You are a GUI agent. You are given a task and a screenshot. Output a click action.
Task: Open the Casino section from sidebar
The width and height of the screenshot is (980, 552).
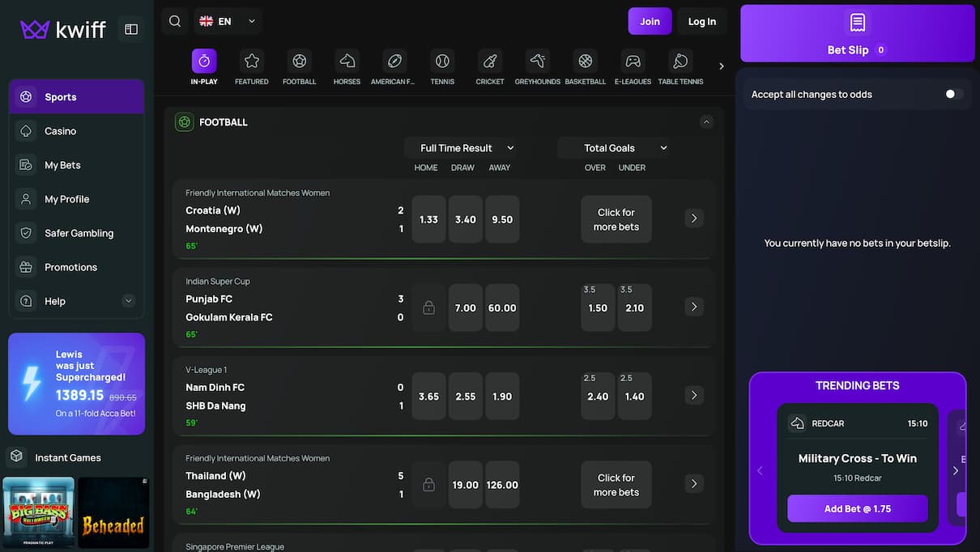[60, 130]
